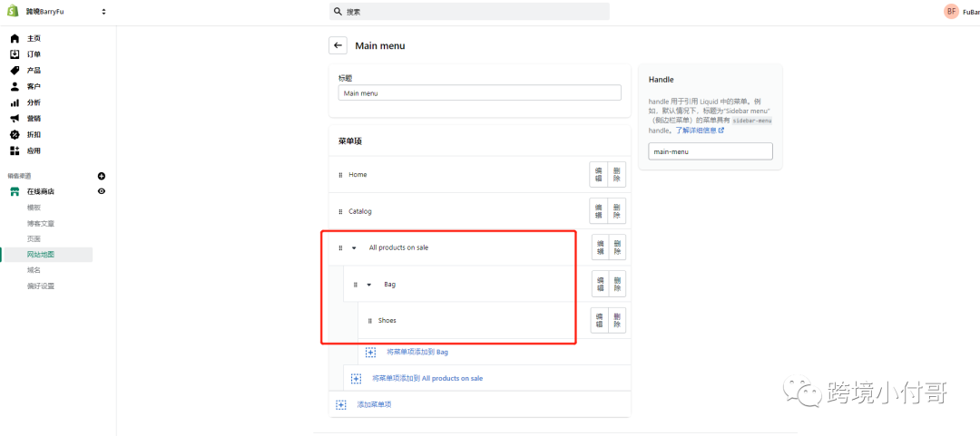Viewport: 980px width, 436px height.
Task: Open 营销 marketing via the megaphone icon
Action: (15, 119)
